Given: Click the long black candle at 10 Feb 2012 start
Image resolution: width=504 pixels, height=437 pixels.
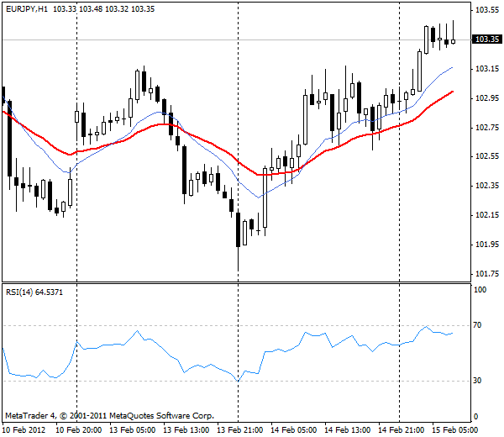Looking at the screenshot, I should tap(9, 139).
